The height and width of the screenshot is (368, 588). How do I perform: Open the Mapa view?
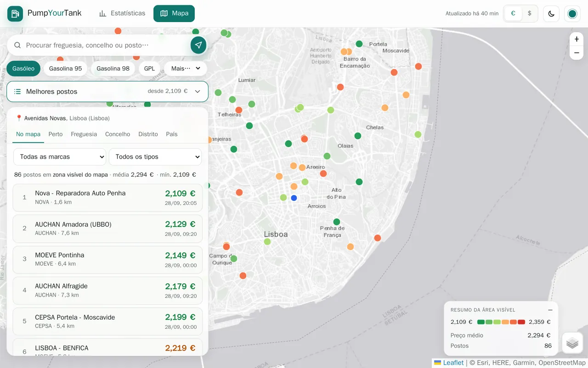point(174,13)
